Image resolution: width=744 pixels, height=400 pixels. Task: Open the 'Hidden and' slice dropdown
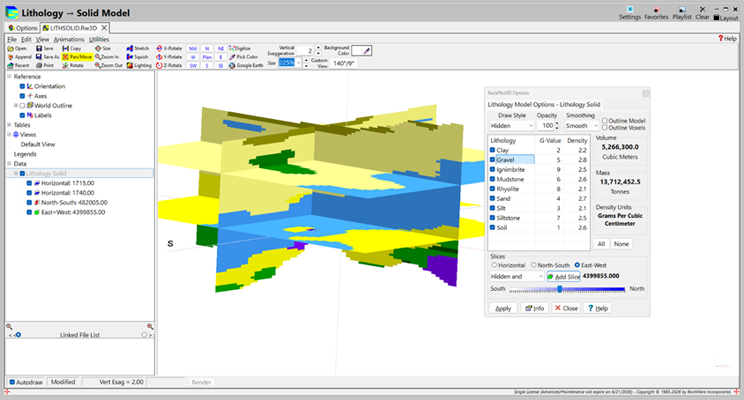click(517, 277)
